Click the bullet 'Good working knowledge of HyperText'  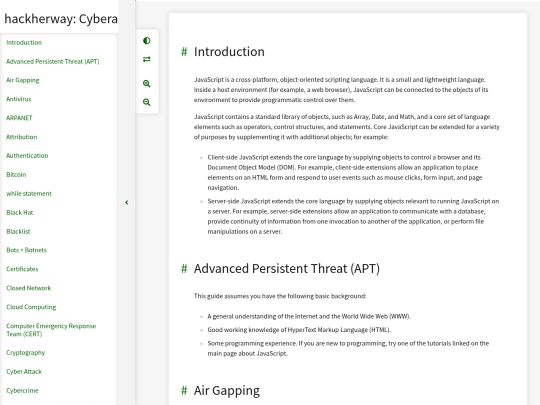(x=299, y=330)
